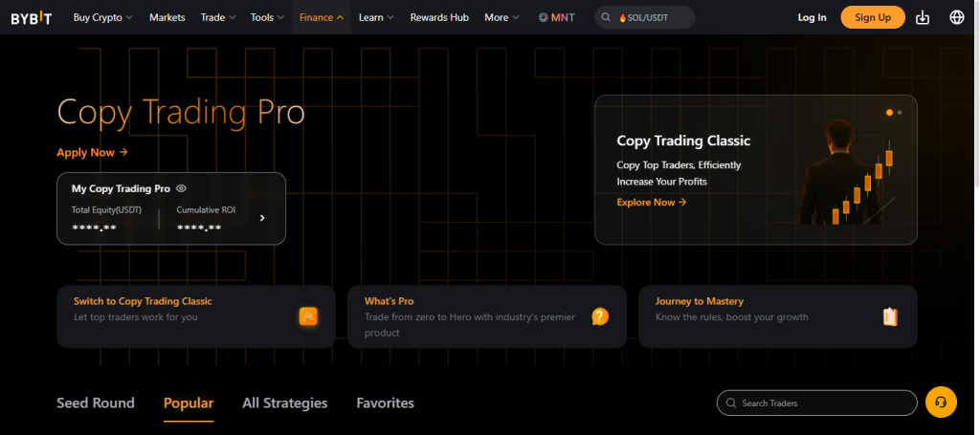
Task: Click 'Know the rules, boost your growth' text
Action: 732,317
